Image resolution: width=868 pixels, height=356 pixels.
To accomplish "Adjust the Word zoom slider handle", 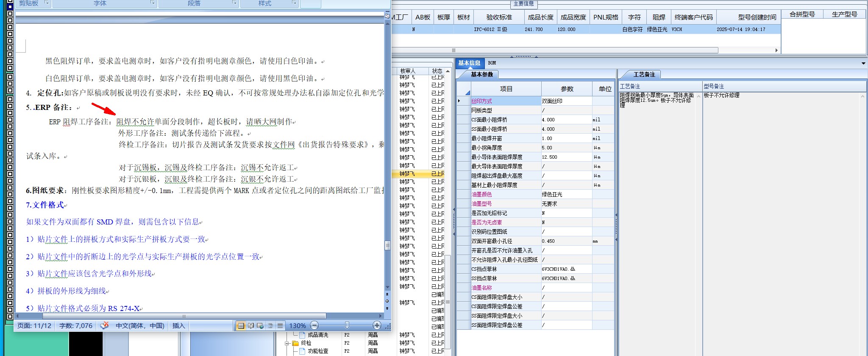I will [x=347, y=325].
